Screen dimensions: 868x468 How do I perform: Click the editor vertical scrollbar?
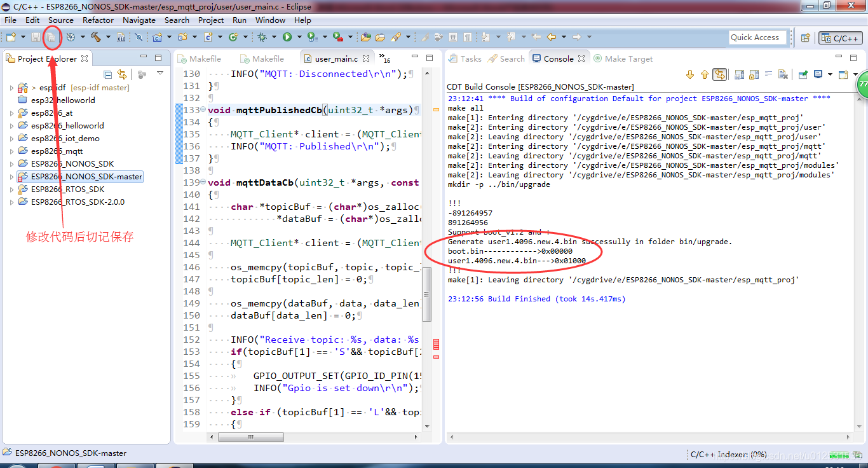click(427, 294)
